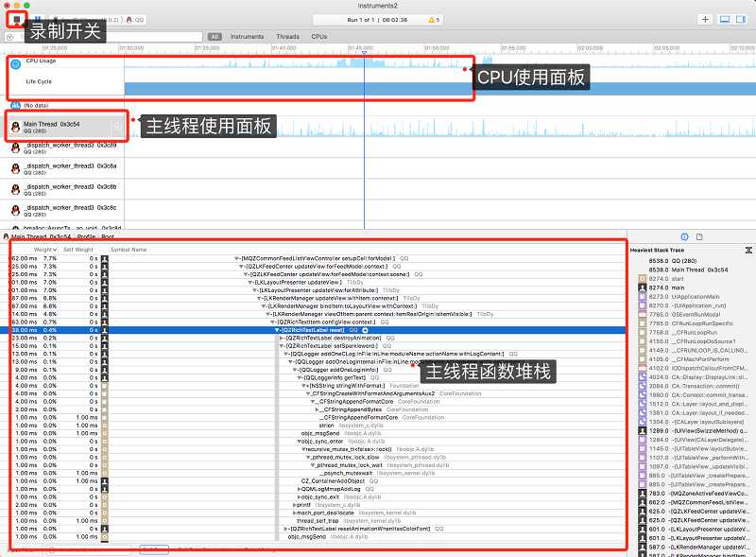756x557 pixels.
Task: Sort by the Weight column header
Action: click(45, 250)
